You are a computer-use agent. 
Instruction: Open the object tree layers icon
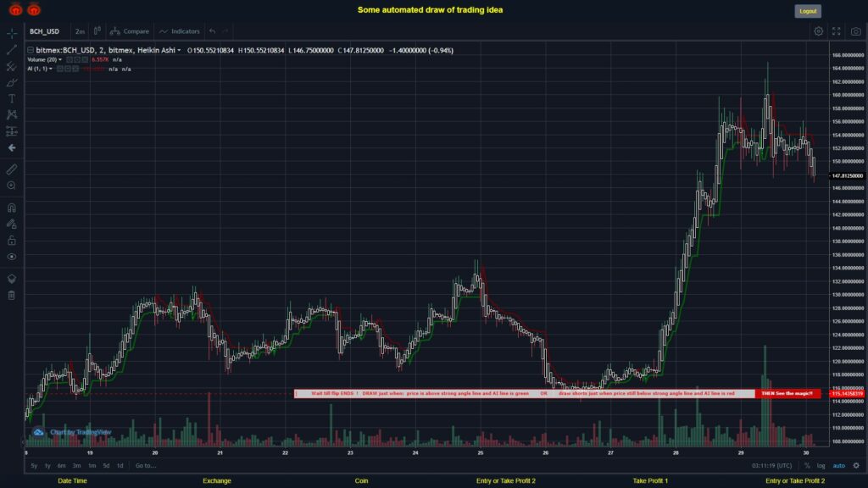(11, 279)
